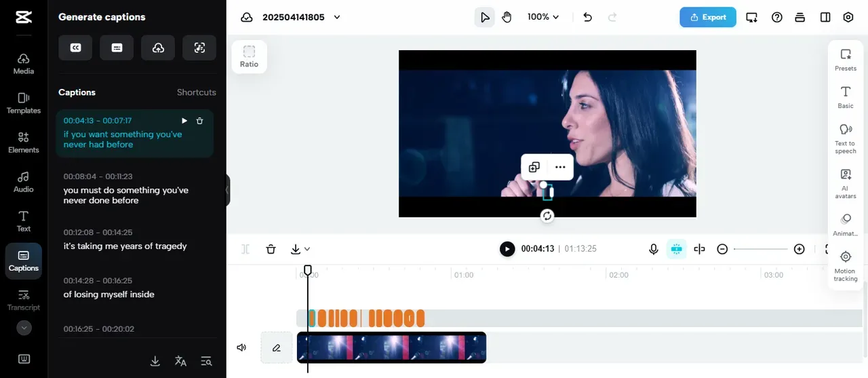This screenshot has height=378, width=868.
Task: Redo the last action
Action: pos(612,17)
